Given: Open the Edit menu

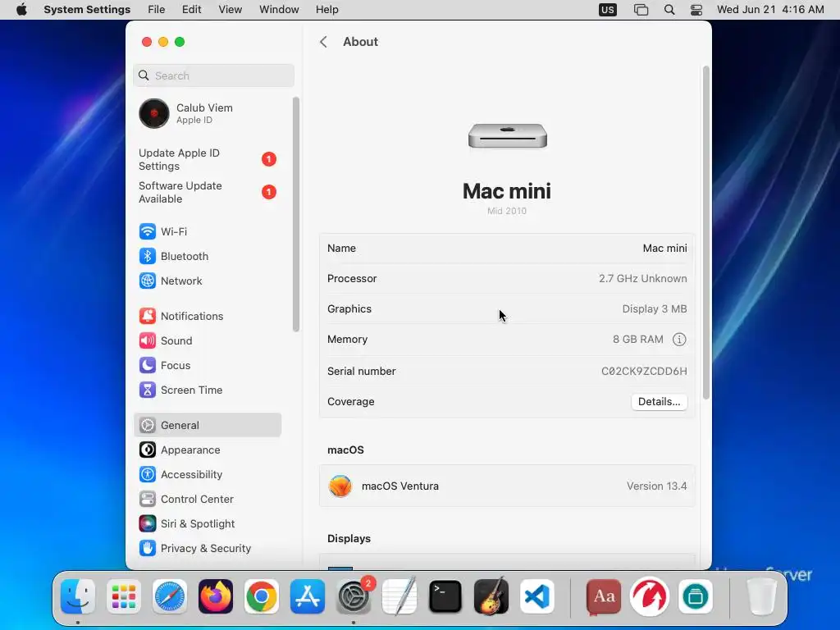Looking at the screenshot, I should 192,10.
